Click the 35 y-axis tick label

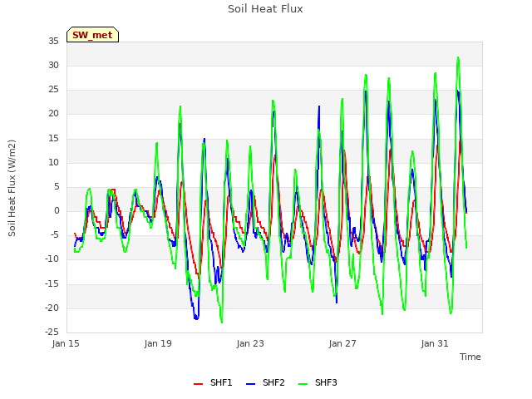click(53, 41)
